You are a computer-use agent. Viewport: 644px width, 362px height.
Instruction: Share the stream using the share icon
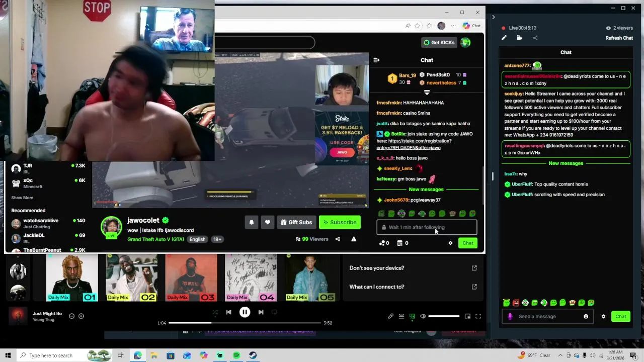coord(338,239)
